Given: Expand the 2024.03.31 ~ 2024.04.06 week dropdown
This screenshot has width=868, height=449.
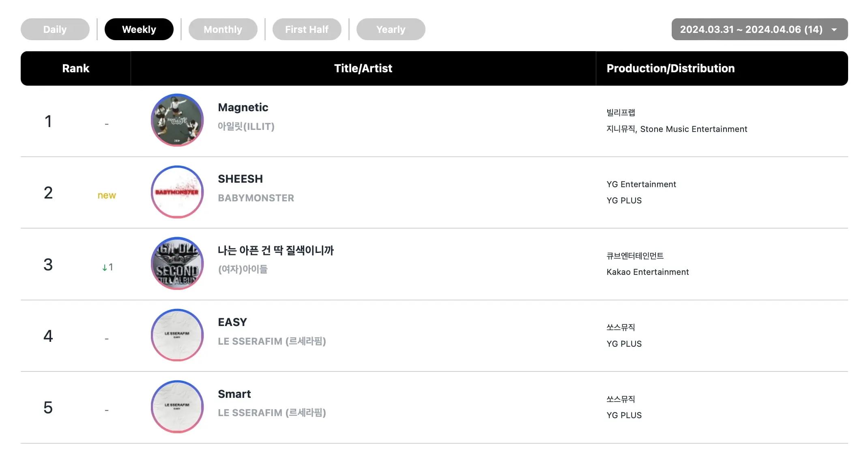Looking at the screenshot, I should [x=760, y=29].
